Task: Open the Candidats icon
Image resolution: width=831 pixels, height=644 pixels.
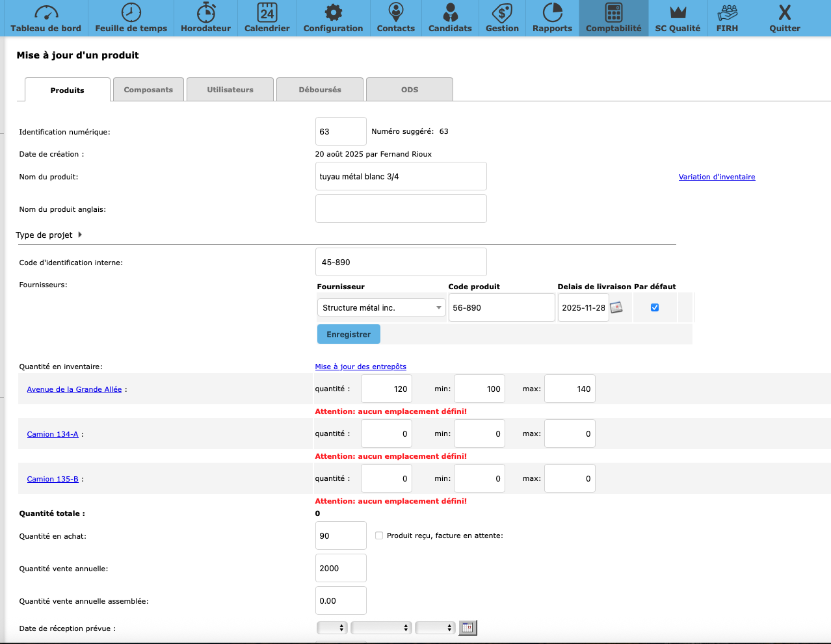Action: [x=450, y=13]
